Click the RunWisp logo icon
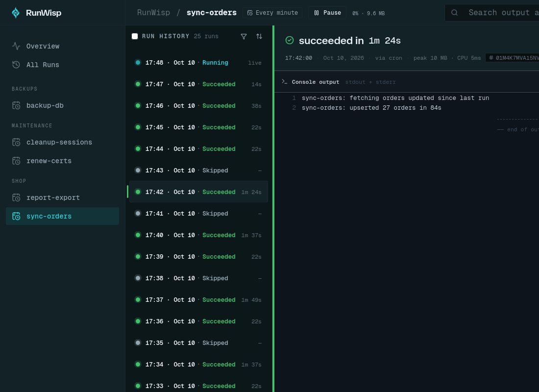The image size is (539, 392). [x=16, y=13]
